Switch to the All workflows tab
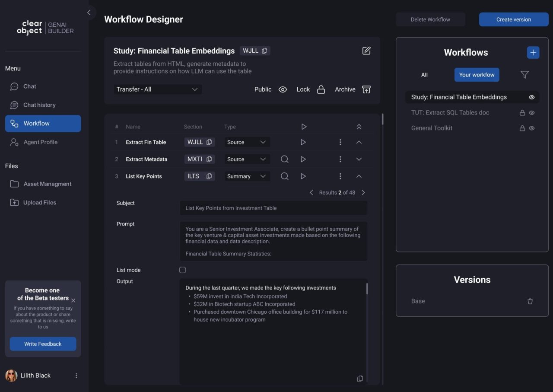Image resolution: width=553 pixels, height=392 pixels. 424,75
